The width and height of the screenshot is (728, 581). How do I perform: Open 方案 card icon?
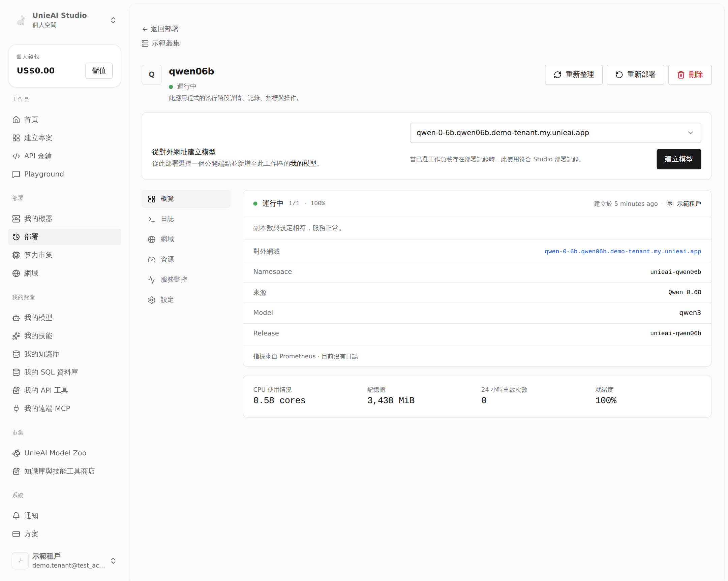coord(16,534)
